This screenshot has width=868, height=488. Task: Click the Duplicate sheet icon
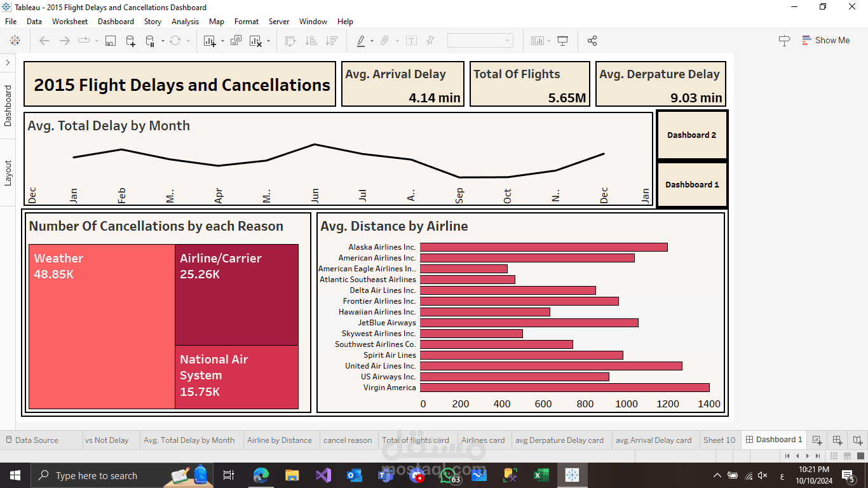[x=236, y=41]
